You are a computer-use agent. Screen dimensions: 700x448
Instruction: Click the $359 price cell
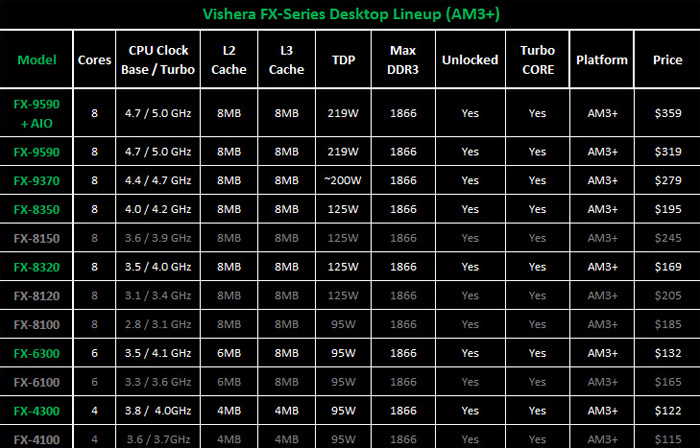(x=668, y=113)
